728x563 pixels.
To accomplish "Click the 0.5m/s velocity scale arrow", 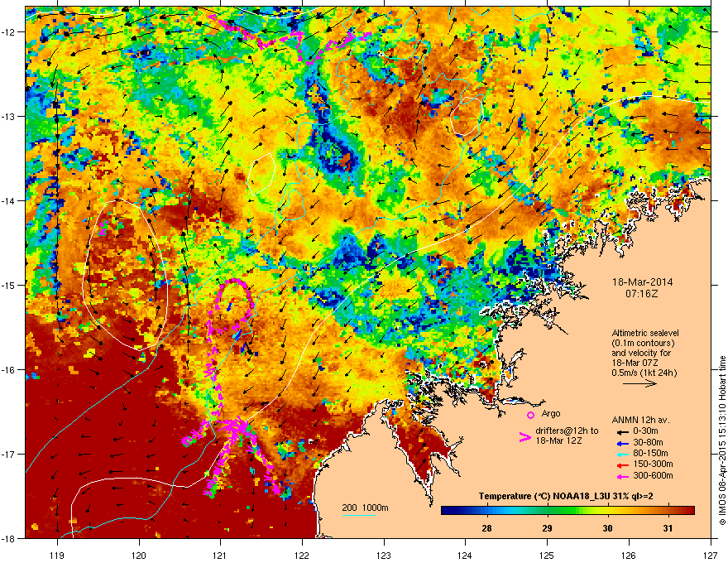I will [639, 383].
